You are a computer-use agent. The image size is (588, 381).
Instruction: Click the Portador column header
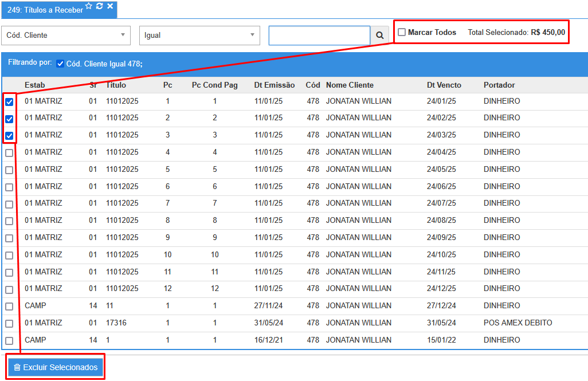(499, 85)
